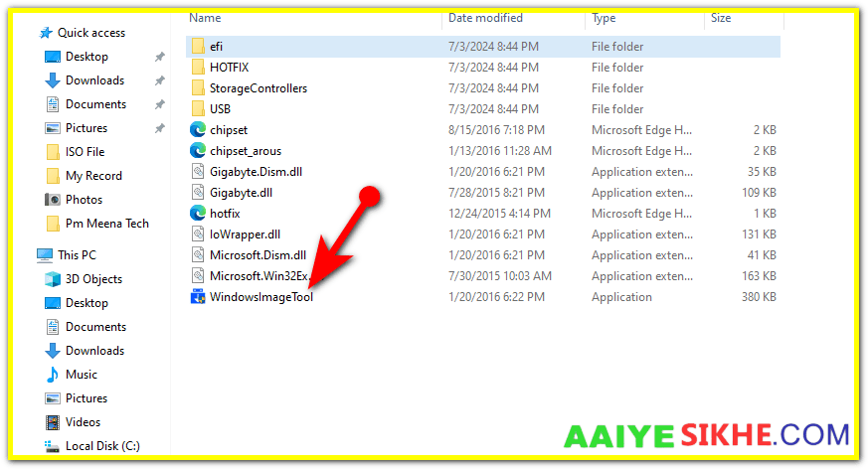The width and height of the screenshot is (868, 469).
Task: Sort by Size column header
Action: pyautogui.click(x=721, y=18)
